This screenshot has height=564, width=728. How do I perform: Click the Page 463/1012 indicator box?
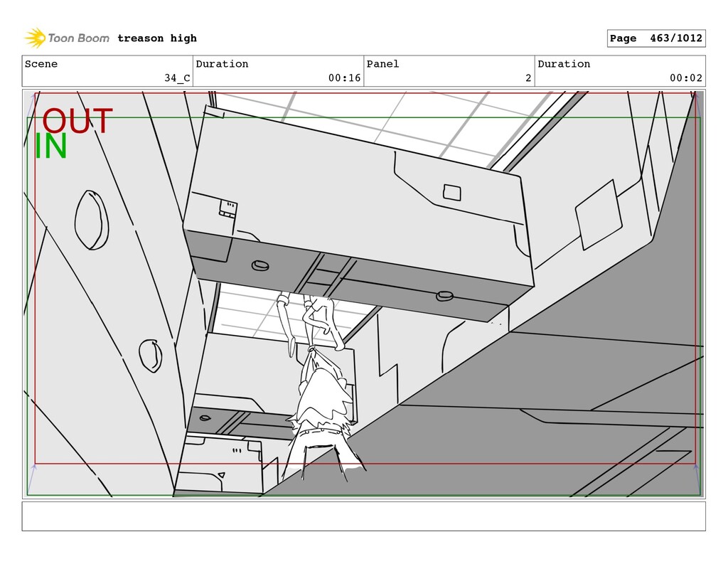[656, 38]
